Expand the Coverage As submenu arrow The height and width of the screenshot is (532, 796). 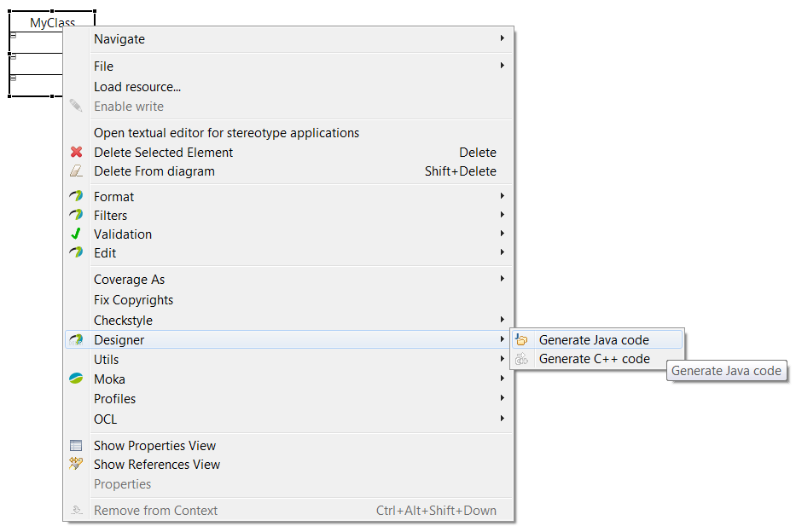pos(502,279)
